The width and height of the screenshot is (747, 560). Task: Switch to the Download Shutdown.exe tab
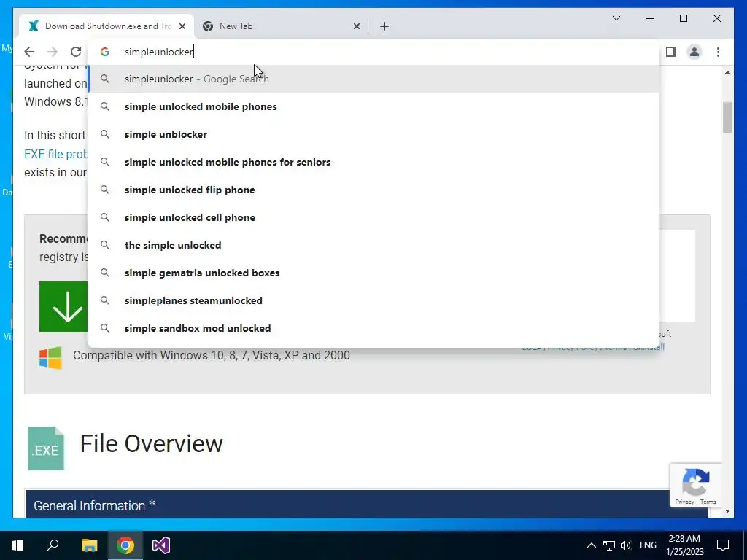point(107,26)
